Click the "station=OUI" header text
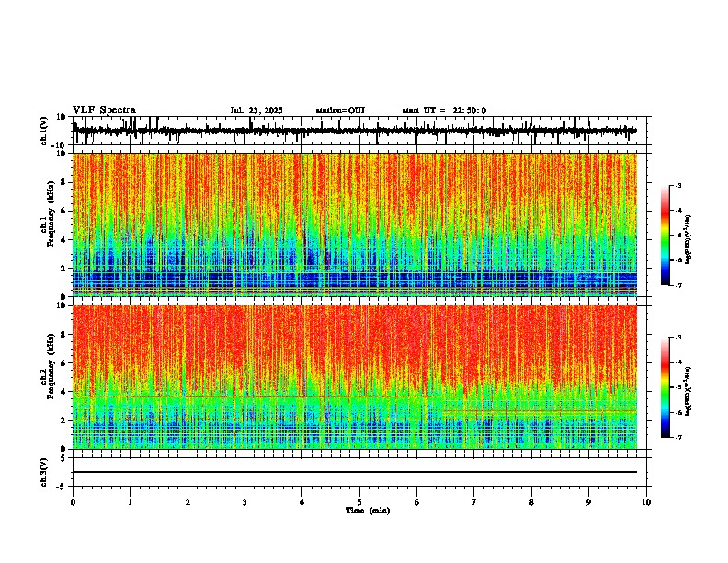 click(x=340, y=110)
